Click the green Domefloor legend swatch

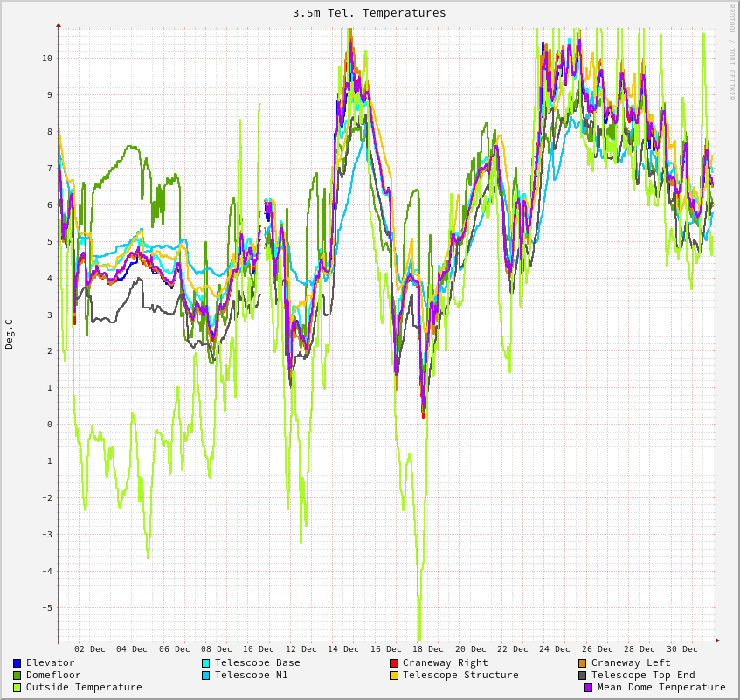(17, 676)
